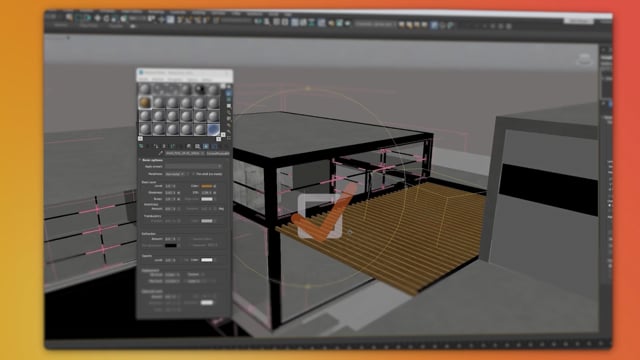Click the Anisotropy Amount value field
640x360 pixels.
[169, 209]
